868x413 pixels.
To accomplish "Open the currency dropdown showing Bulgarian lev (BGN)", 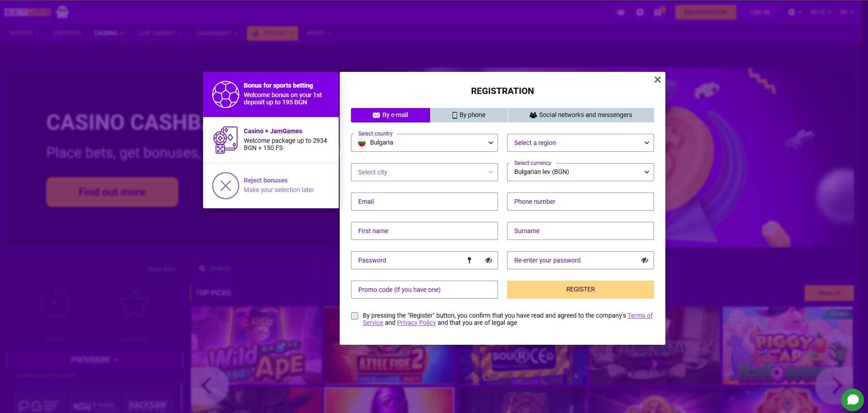I will 580,172.
